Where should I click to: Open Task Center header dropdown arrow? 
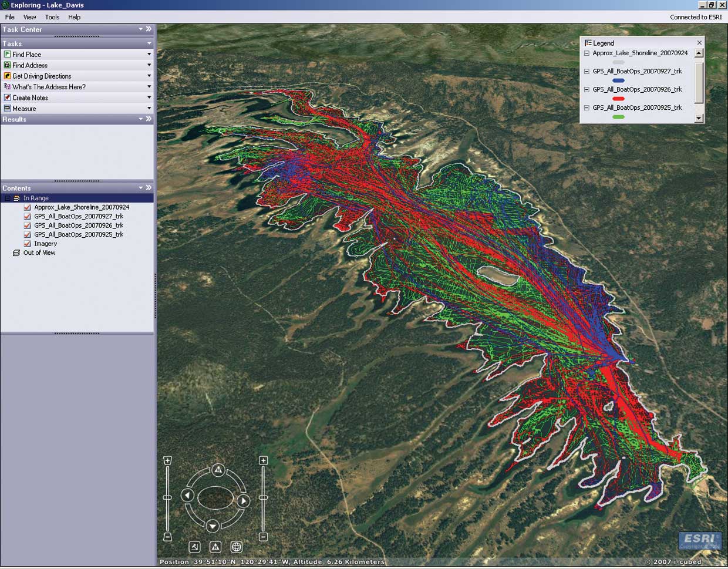click(x=140, y=29)
